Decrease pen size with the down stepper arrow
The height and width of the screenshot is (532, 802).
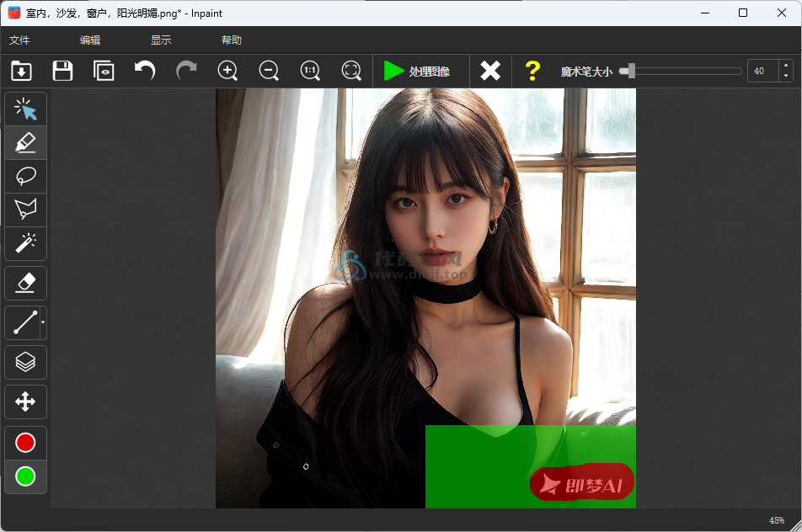pos(786,76)
